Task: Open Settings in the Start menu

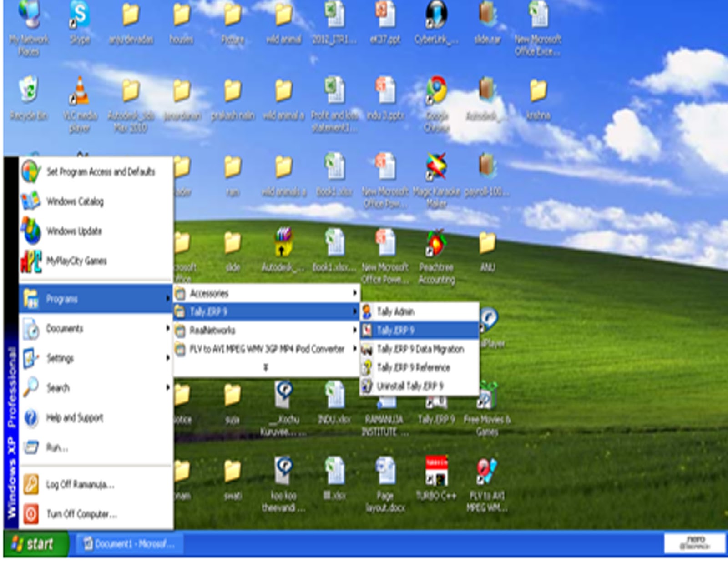Action: point(59,359)
